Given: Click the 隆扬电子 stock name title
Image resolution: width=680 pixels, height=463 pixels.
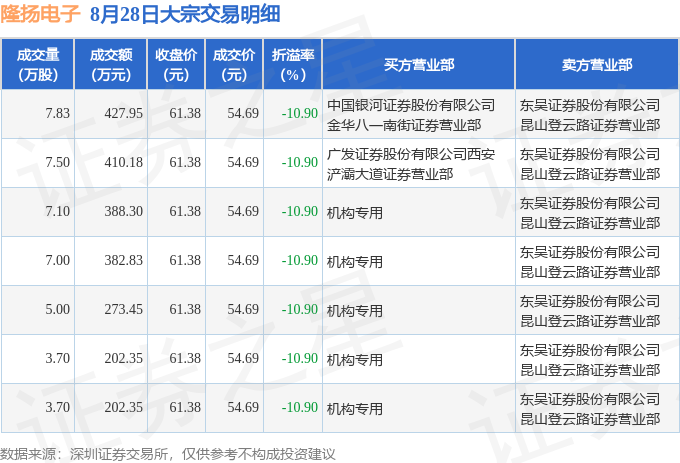Looking at the screenshot, I should coord(40,14).
